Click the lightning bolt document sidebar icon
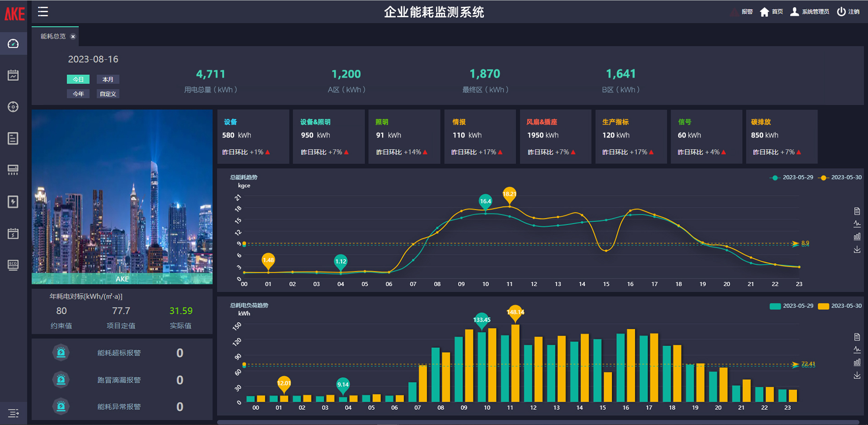 coord(13,202)
